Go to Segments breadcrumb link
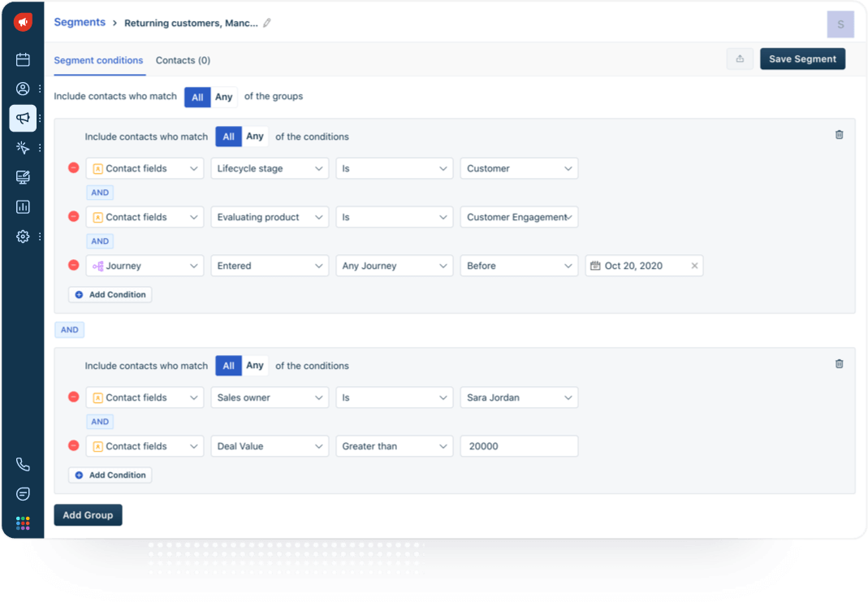The height and width of the screenshot is (607, 868). tap(80, 23)
